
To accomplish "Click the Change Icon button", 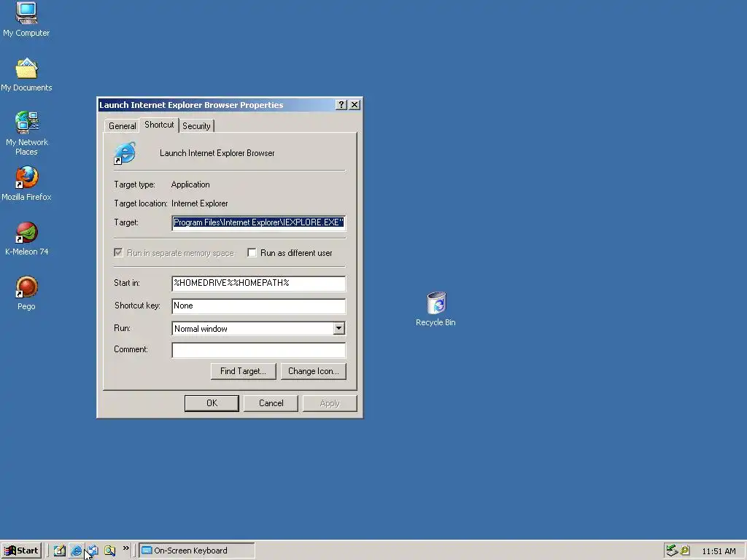I will pyautogui.click(x=314, y=371).
